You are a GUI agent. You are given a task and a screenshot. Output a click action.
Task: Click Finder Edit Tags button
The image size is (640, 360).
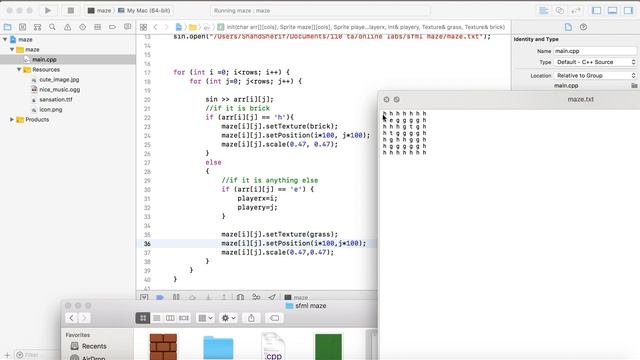click(275, 318)
